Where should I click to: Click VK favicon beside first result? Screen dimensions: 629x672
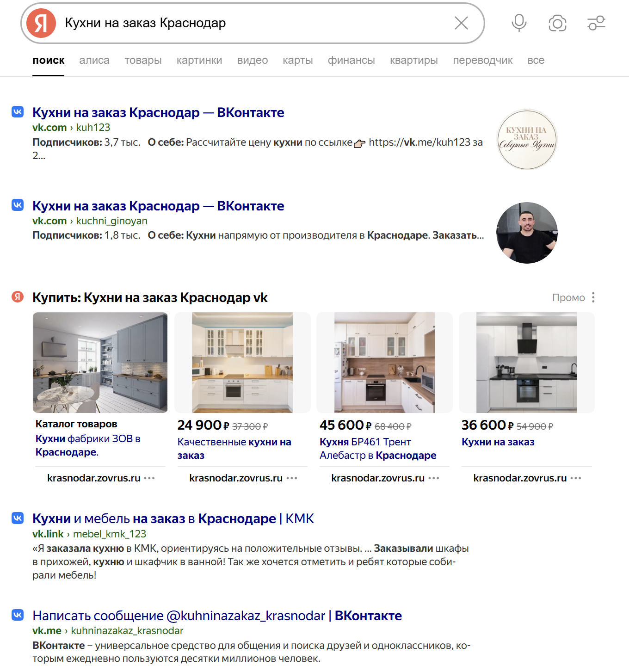click(x=18, y=111)
